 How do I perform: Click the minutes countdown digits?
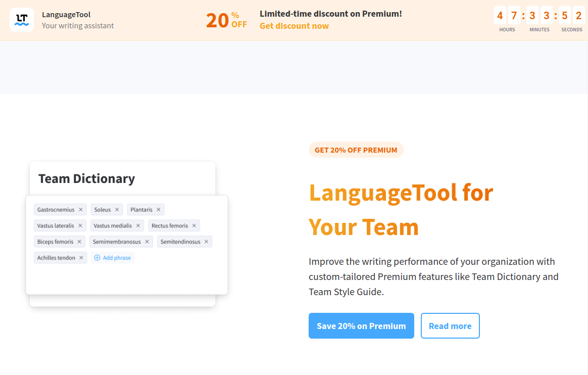(x=539, y=16)
